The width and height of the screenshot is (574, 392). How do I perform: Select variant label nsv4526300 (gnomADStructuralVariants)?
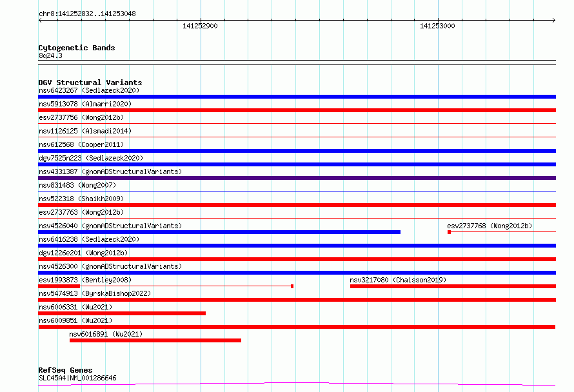tap(110, 266)
